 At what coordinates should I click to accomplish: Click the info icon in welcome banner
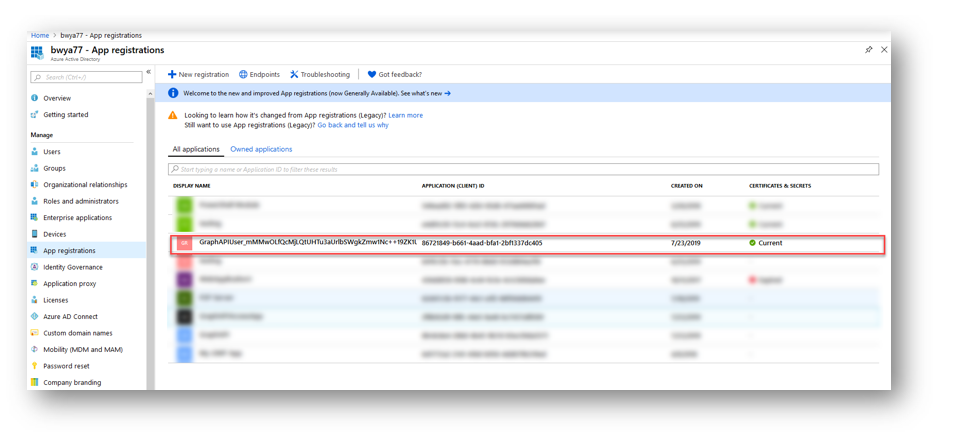point(173,93)
